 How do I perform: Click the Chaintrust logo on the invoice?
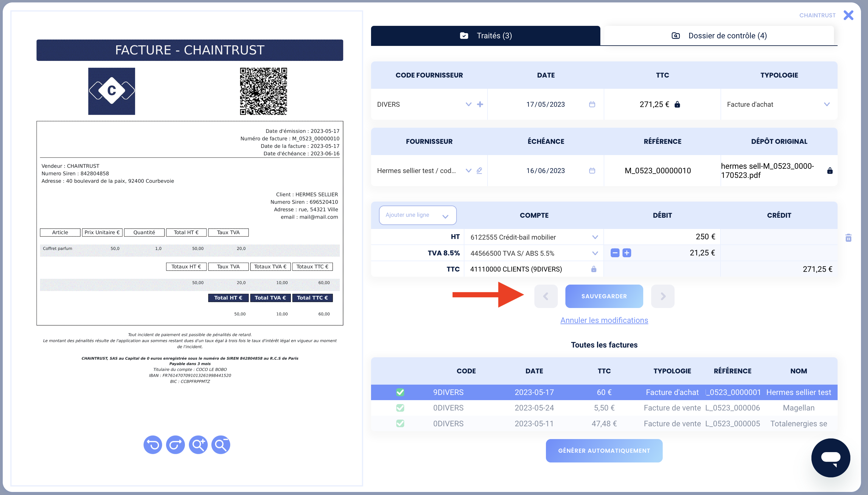tap(112, 91)
